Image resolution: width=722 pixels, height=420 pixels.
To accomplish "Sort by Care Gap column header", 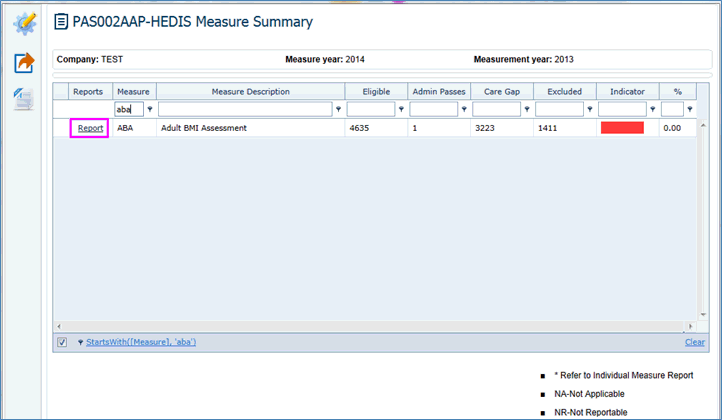I will click(x=499, y=92).
